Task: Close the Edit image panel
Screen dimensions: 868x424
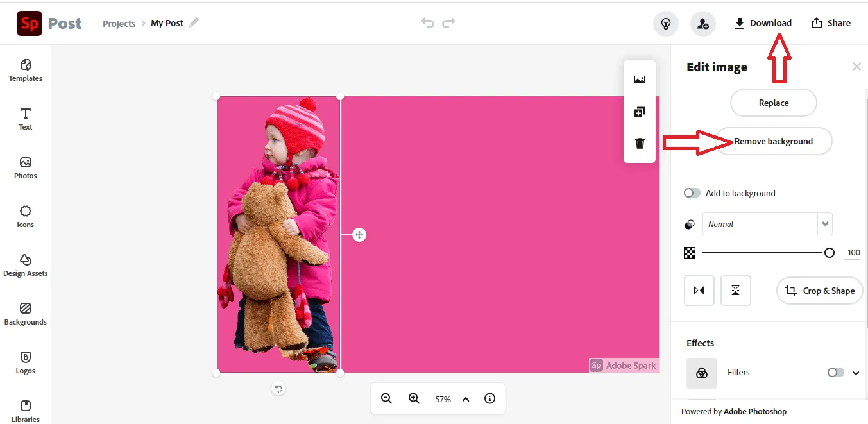Action: [856, 66]
